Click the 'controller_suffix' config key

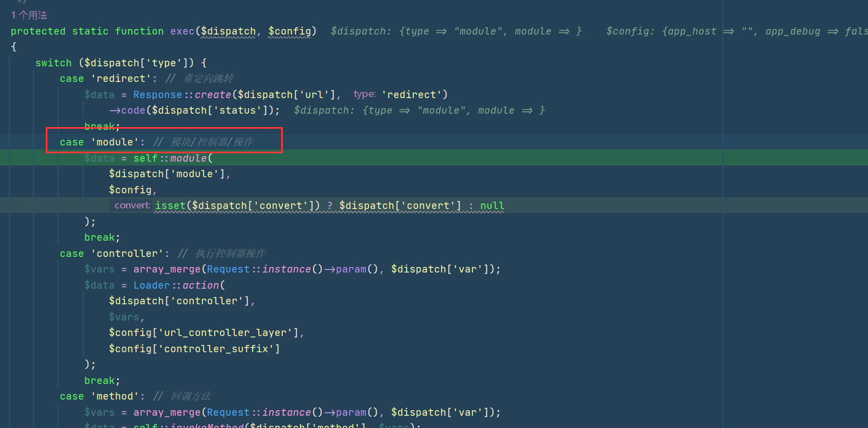(x=216, y=349)
